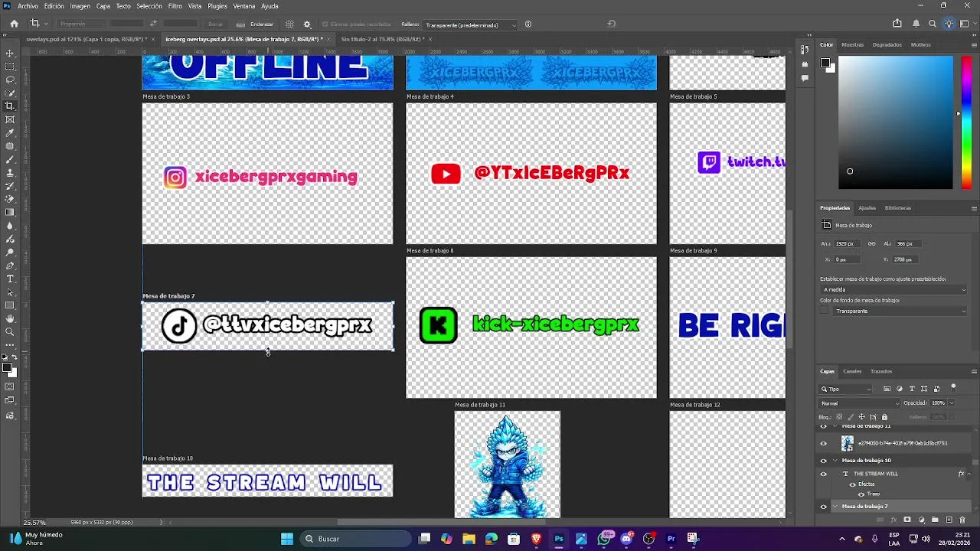Select the Horizontal Type tool

pos(10,279)
